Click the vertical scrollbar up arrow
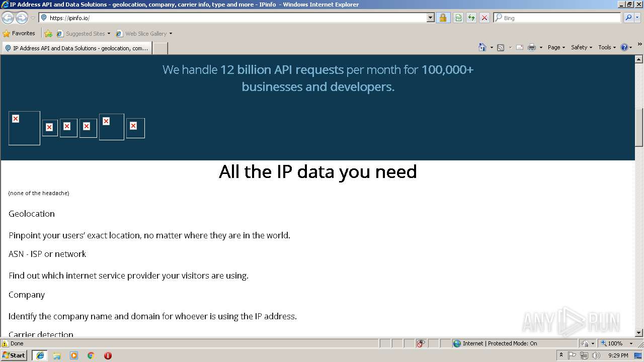The image size is (644, 362). click(639, 59)
